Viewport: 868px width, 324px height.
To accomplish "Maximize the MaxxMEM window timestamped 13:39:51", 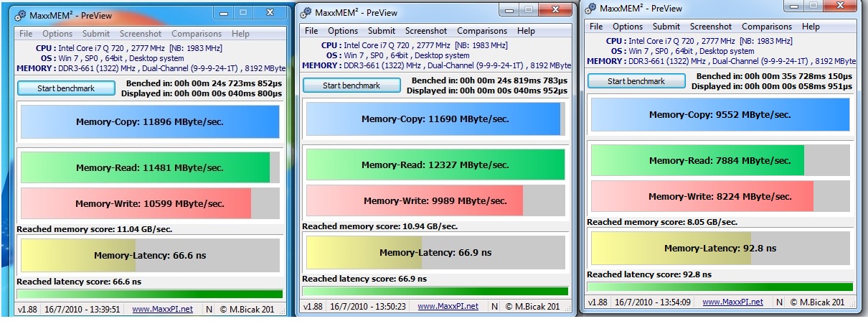I will [245, 12].
